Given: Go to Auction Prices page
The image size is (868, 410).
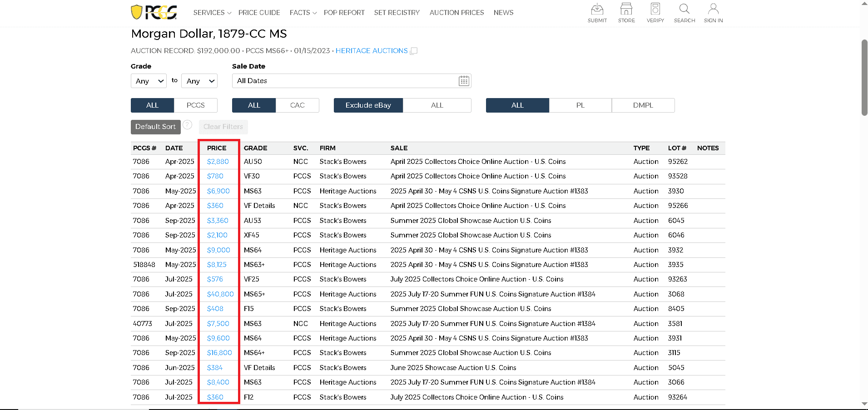Looking at the screenshot, I should coord(456,13).
